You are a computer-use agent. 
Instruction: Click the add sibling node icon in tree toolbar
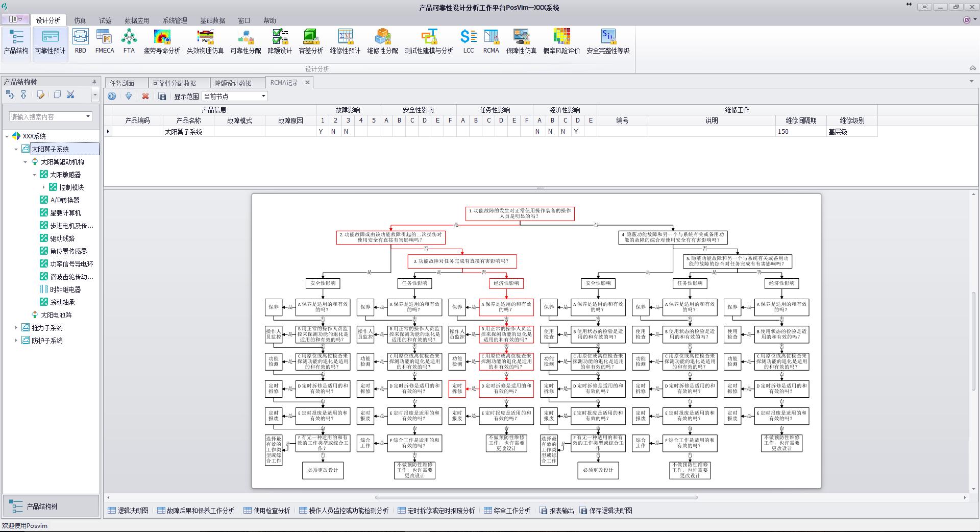pos(10,94)
